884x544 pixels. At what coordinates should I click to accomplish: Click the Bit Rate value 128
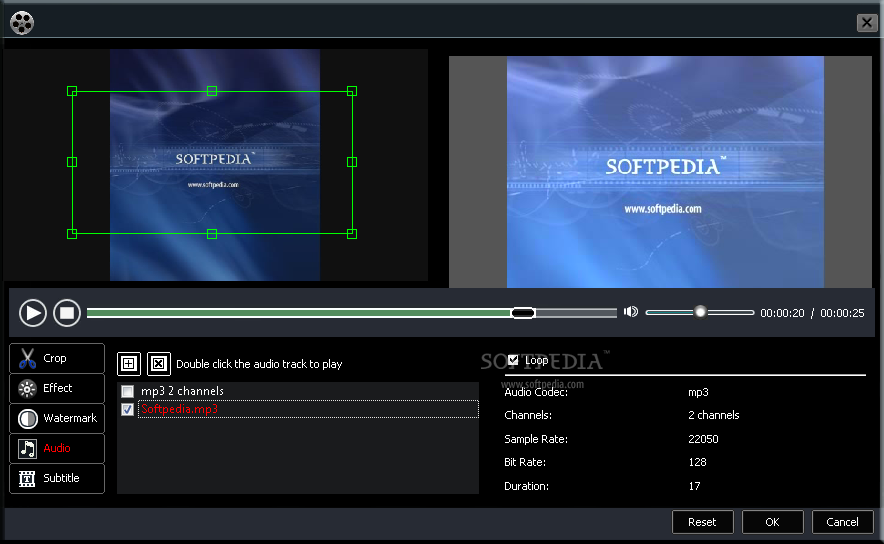(x=697, y=462)
